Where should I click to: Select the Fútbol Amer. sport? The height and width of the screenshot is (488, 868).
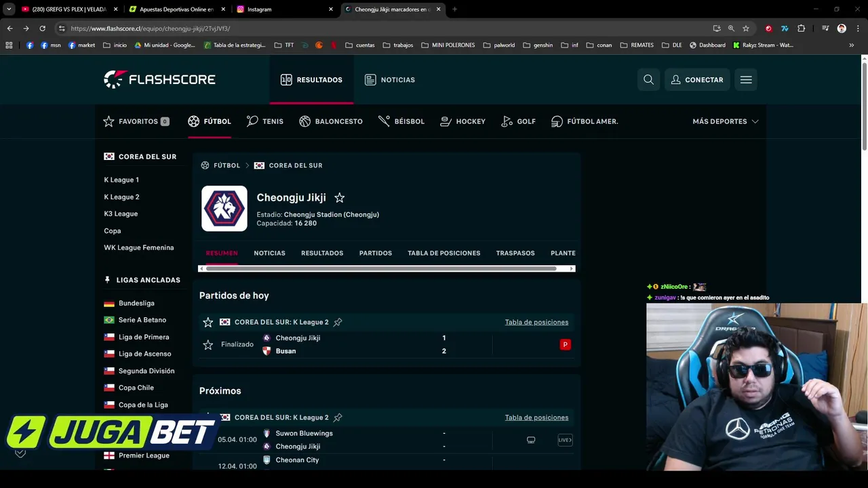point(585,121)
